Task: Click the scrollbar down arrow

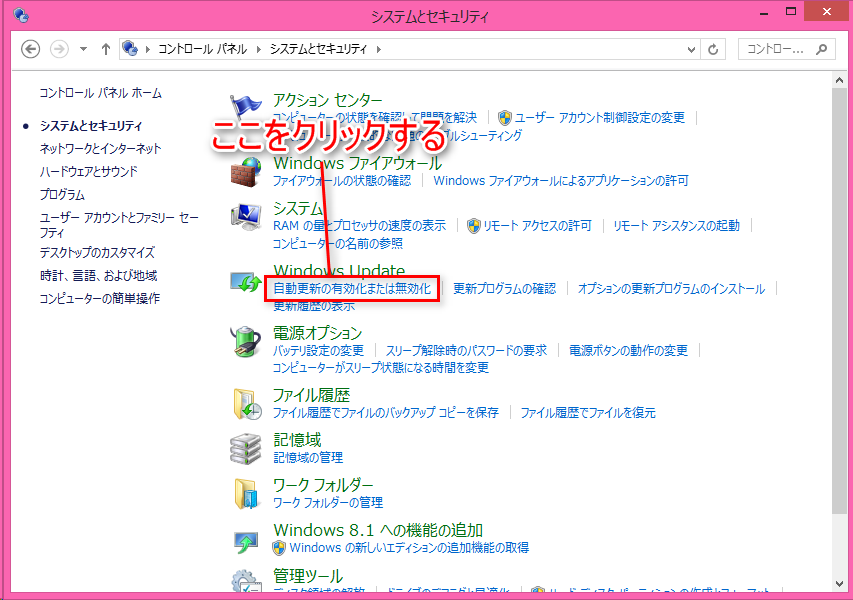Action: pyautogui.click(x=839, y=584)
